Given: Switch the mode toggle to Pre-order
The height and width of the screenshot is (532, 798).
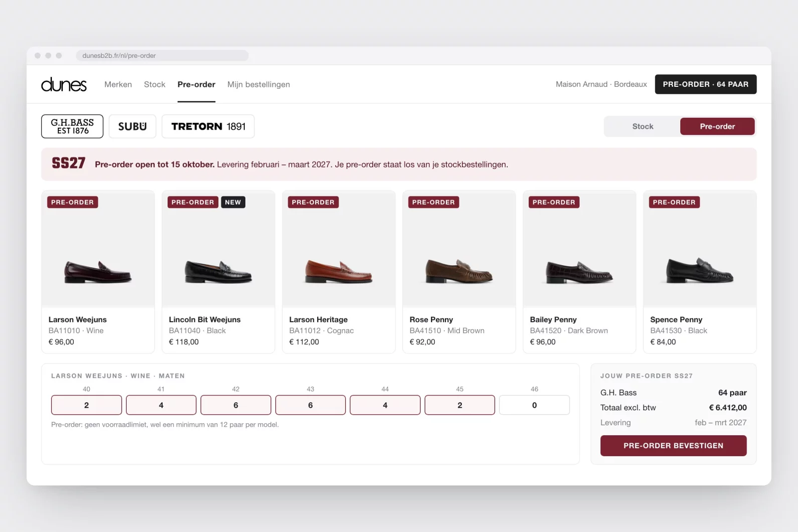Looking at the screenshot, I should pos(717,126).
